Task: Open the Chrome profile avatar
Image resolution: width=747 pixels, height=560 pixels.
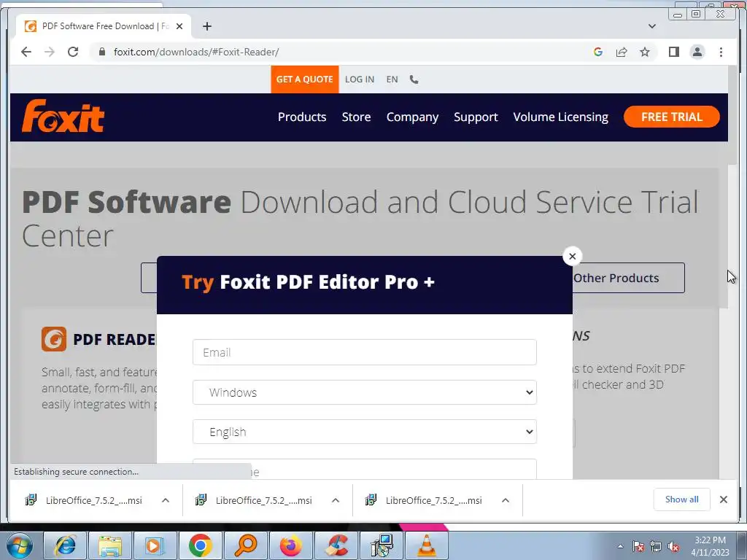Action: pos(697,52)
